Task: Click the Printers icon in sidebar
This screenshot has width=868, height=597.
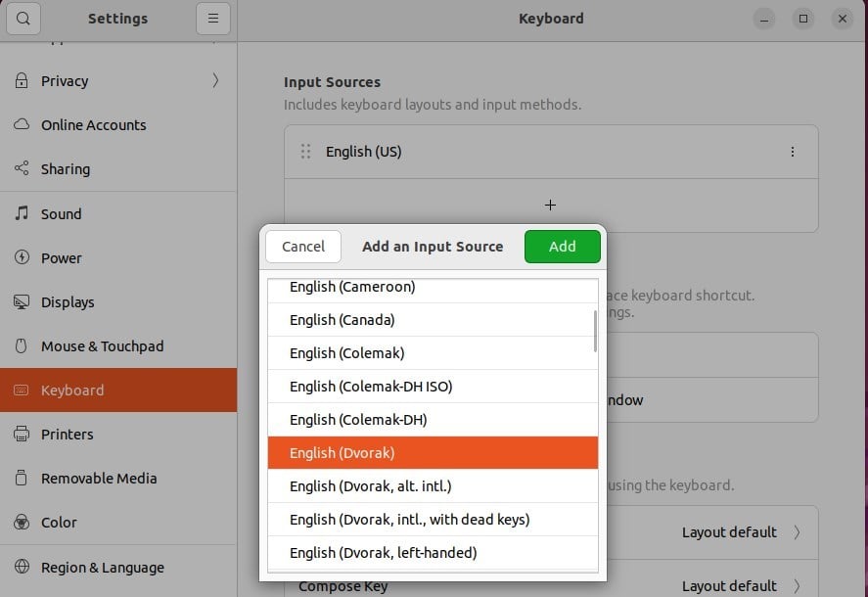Action: click(22, 434)
